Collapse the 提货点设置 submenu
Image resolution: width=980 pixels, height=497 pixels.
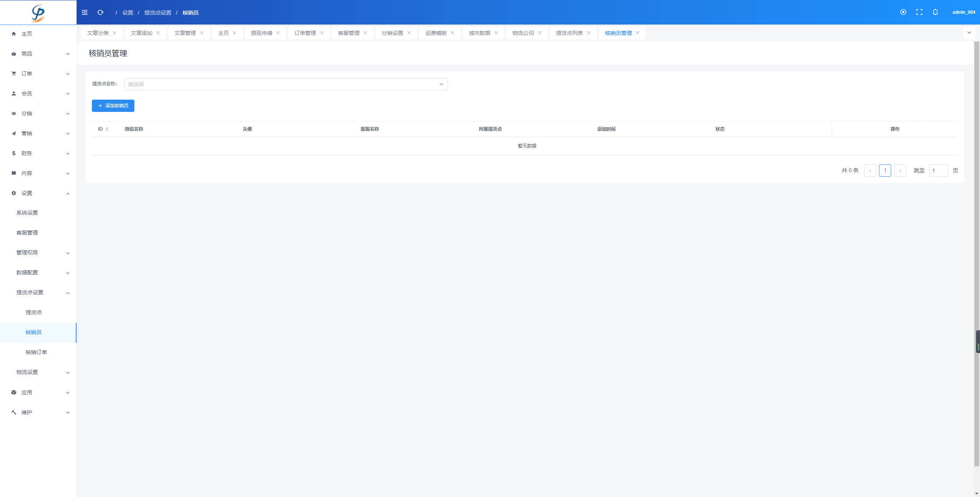coord(38,293)
